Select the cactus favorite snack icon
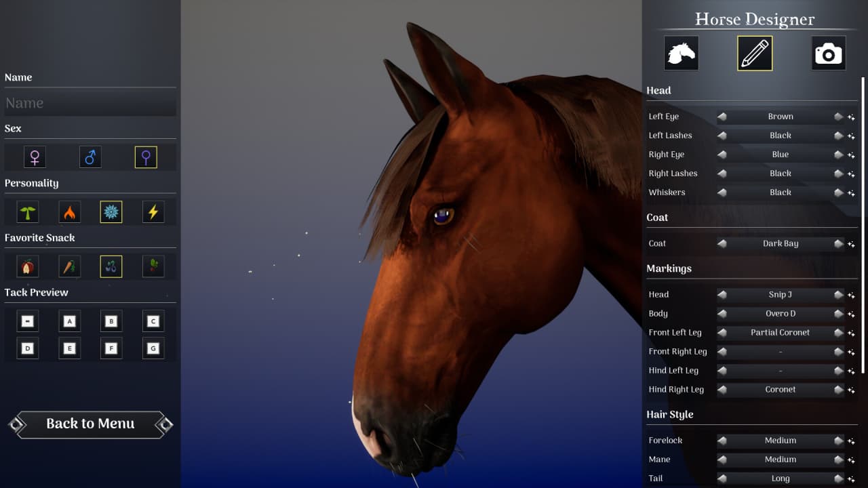 (x=153, y=266)
